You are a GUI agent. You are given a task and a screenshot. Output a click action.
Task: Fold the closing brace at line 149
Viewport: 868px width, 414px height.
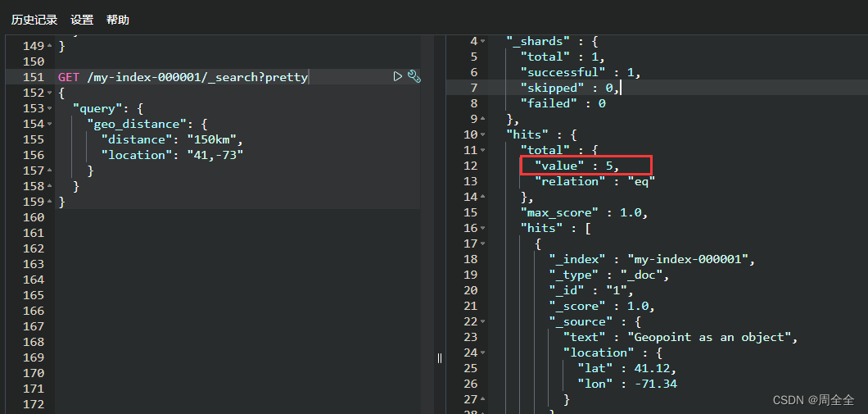pos(51,46)
